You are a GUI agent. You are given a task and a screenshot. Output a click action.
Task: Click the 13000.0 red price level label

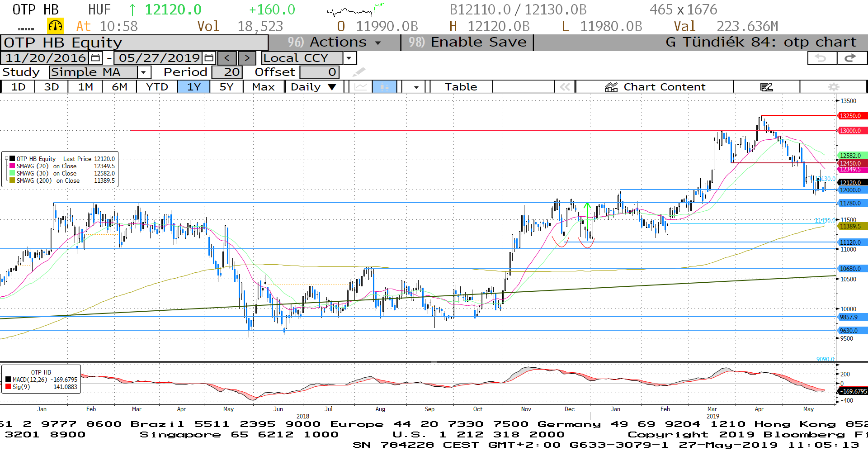853,131
